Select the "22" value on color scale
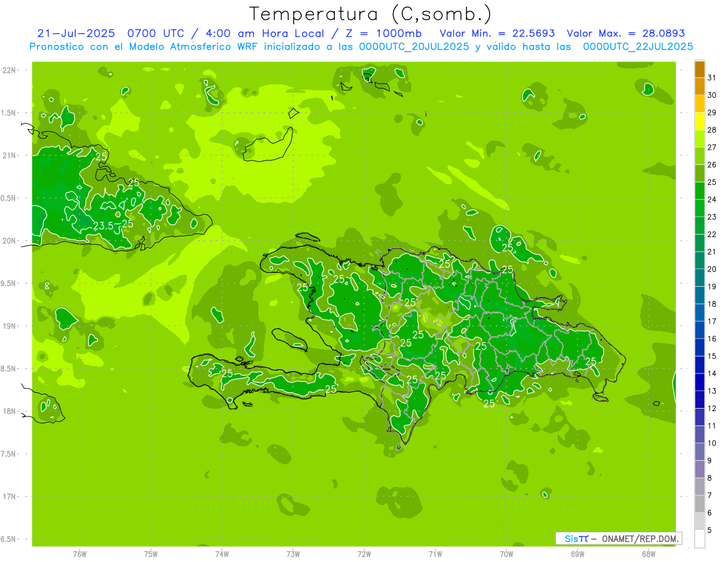This screenshot has width=728, height=562. 712,235
